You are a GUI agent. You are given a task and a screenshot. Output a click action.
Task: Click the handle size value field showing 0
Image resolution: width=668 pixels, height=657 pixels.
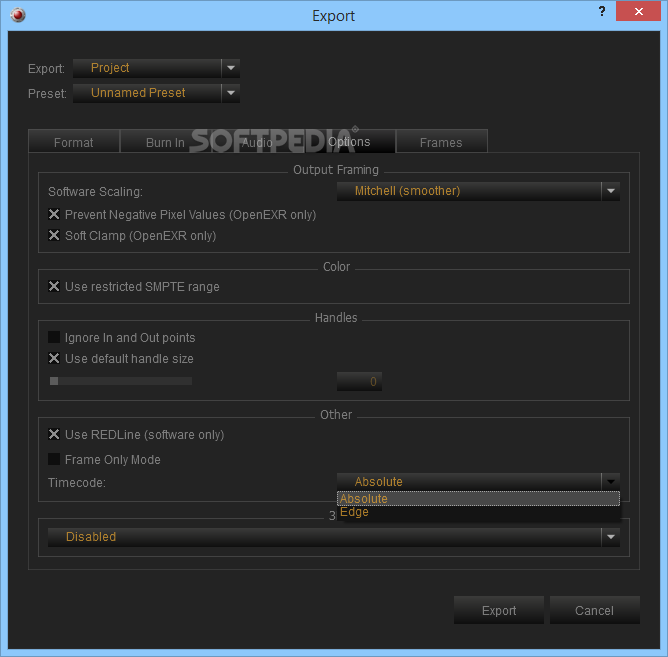point(359,381)
